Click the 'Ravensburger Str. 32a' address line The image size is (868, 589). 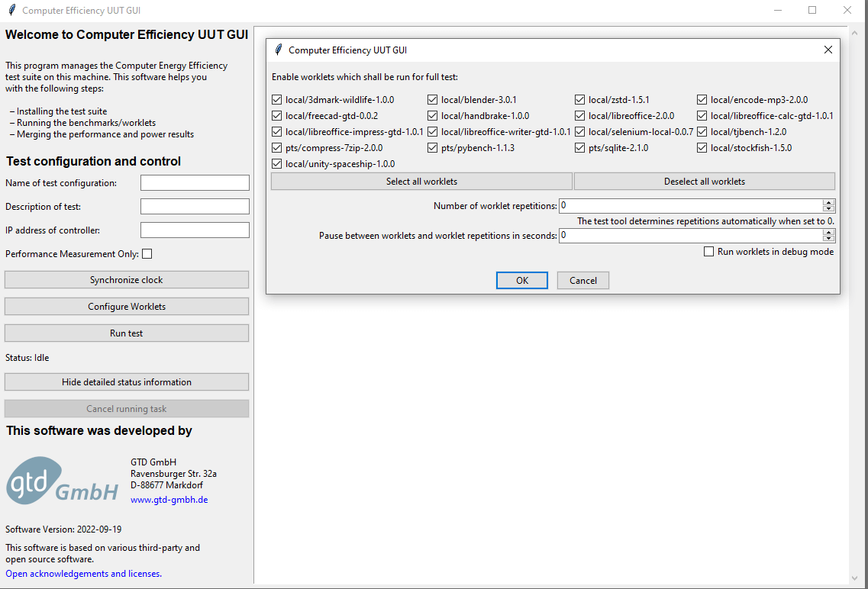pyautogui.click(x=174, y=473)
